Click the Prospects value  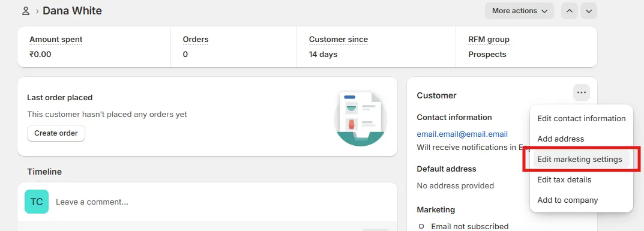coord(487,55)
